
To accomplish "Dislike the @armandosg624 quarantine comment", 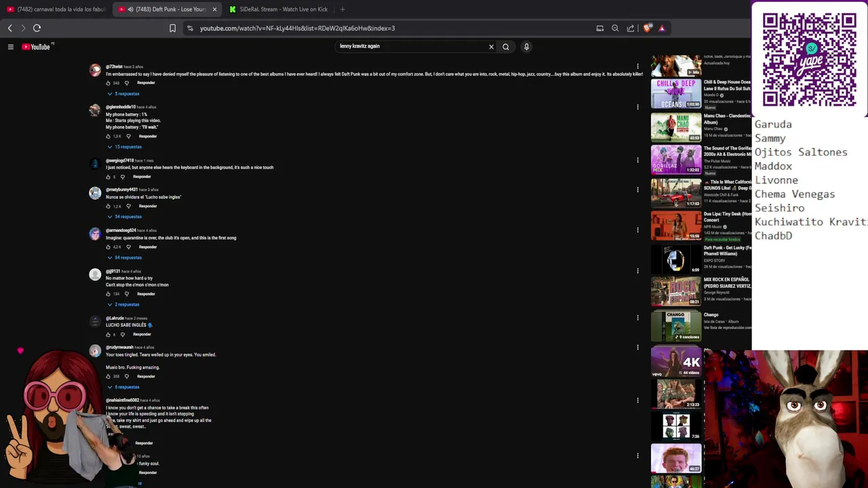I will coord(128,247).
